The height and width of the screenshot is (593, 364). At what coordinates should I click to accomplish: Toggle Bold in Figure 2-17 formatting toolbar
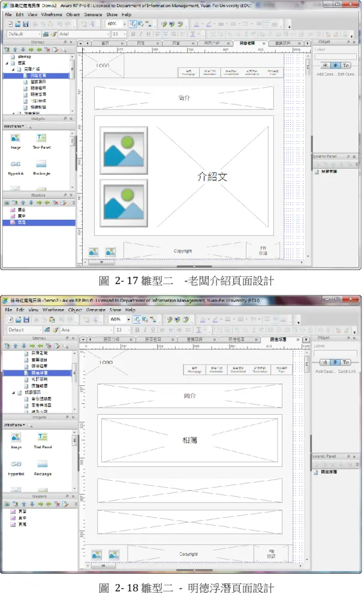134,34
